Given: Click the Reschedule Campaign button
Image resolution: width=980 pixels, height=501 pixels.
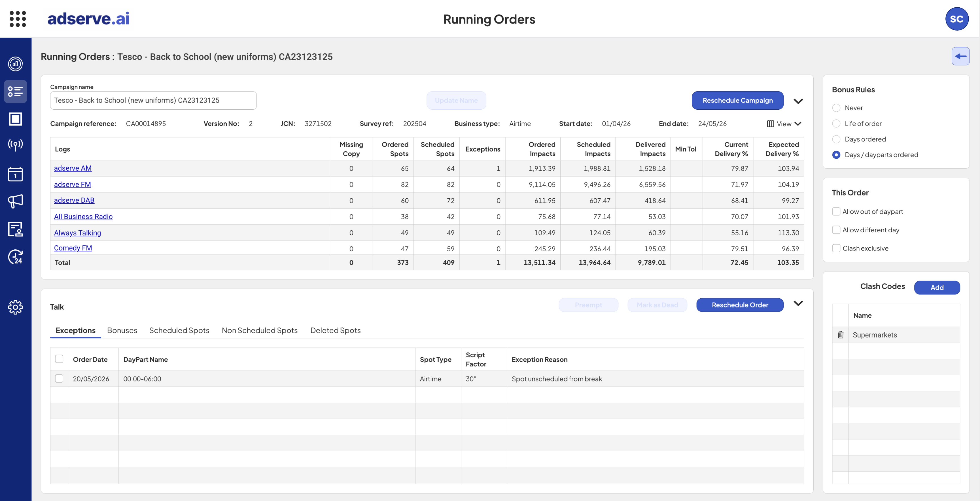Looking at the screenshot, I should coord(737,100).
